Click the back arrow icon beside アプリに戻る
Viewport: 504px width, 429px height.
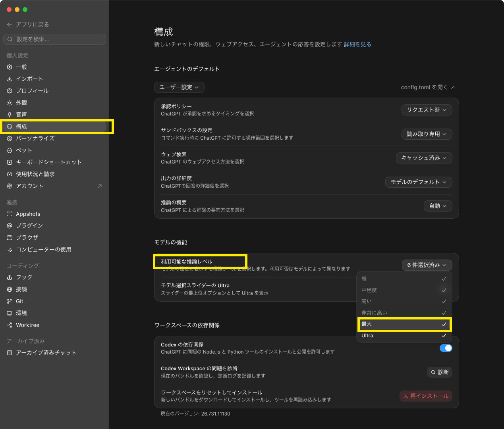tap(10, 25)
